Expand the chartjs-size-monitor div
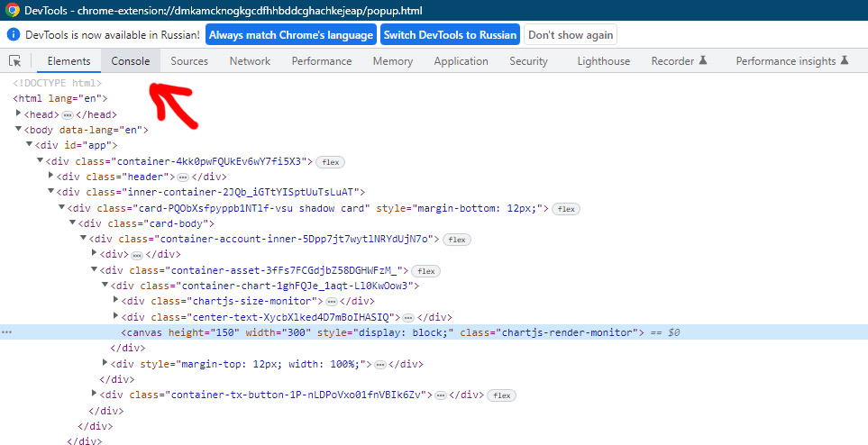The height and width of the screenshot is (445, 868). [x=115, y=300]
